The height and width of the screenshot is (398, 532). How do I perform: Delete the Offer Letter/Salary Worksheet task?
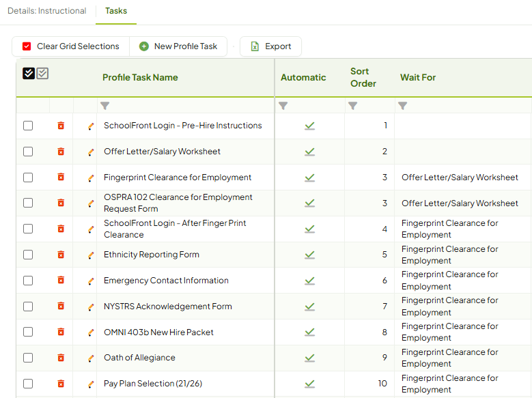[x=61, y=152]
